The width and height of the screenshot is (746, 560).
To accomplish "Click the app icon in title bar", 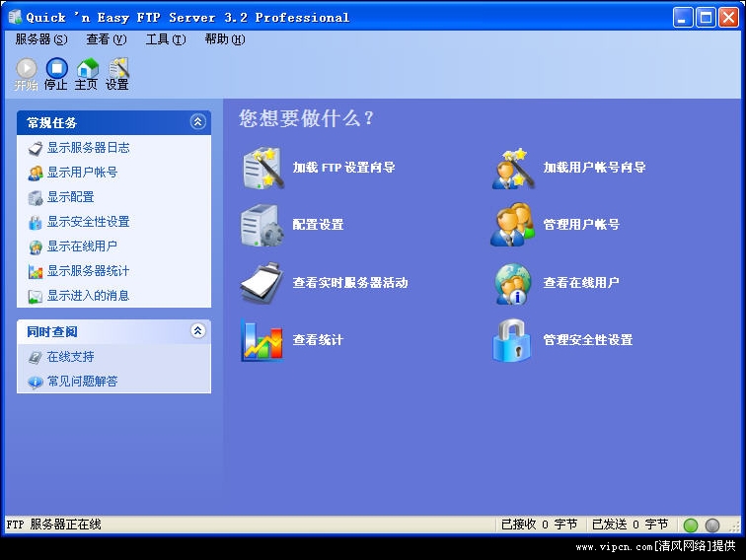I will click(15, 17).
